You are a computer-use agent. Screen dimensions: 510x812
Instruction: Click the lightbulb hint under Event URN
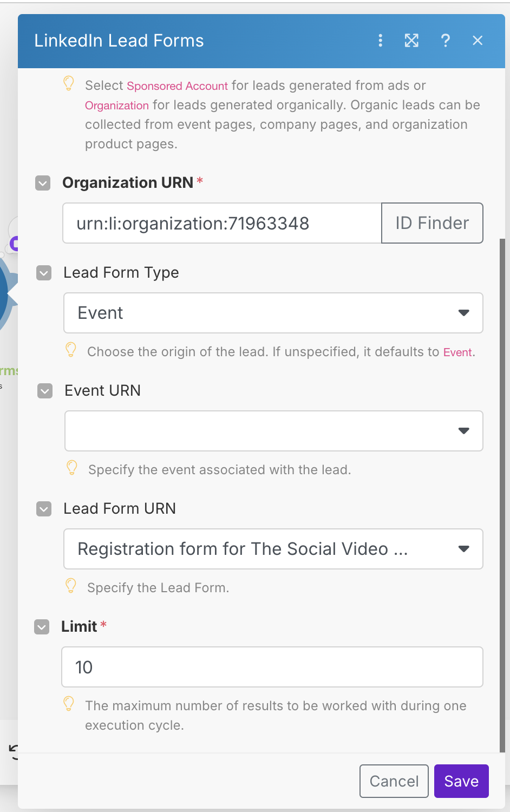(x=72, y=468)
